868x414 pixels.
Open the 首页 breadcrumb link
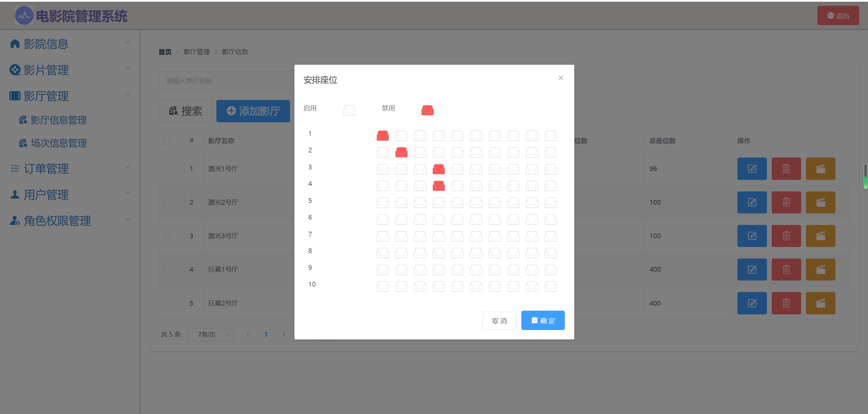click(165, 51)
